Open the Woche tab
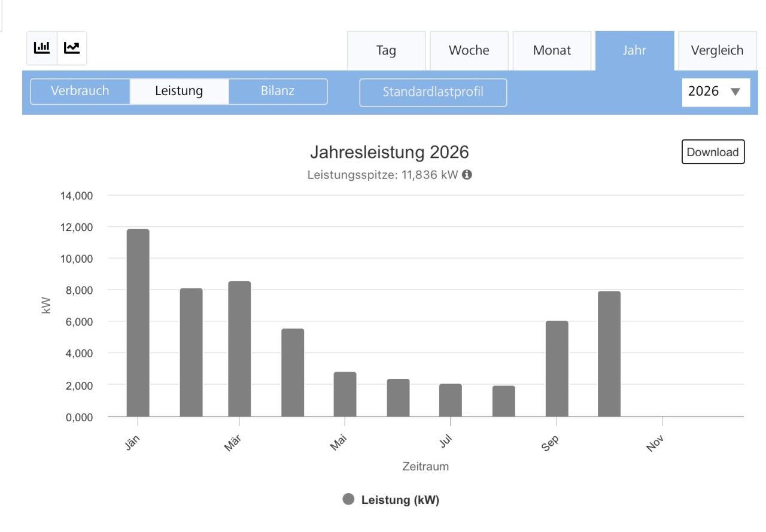766x532 pixels. (469, 51)
